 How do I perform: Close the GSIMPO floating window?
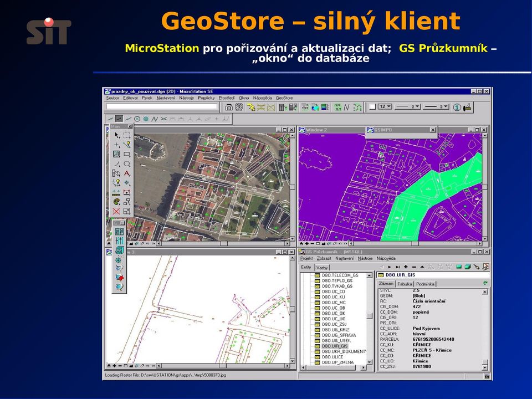coord(433,130)
